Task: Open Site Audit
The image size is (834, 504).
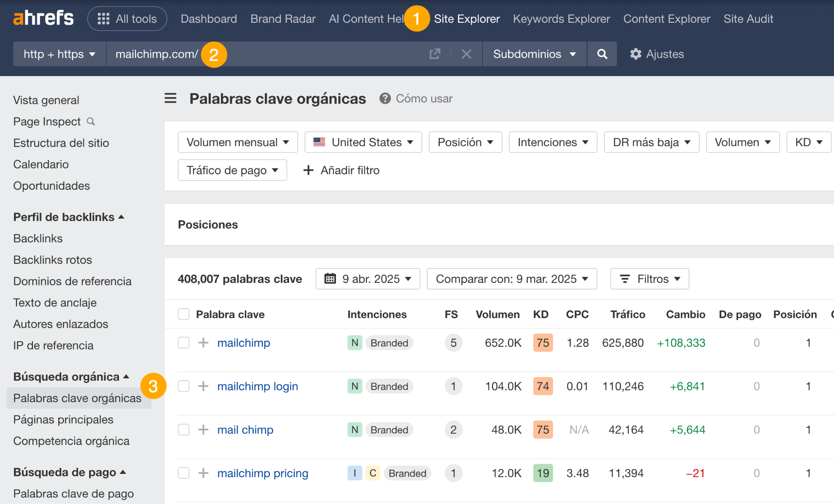Action: click(x=748, y=19)
